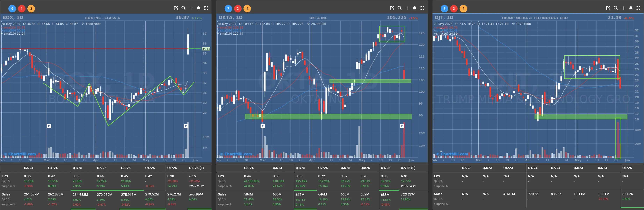
Task: Click the 'BOX INC - CLASS A' company name
Action: (x=103, y=18)
